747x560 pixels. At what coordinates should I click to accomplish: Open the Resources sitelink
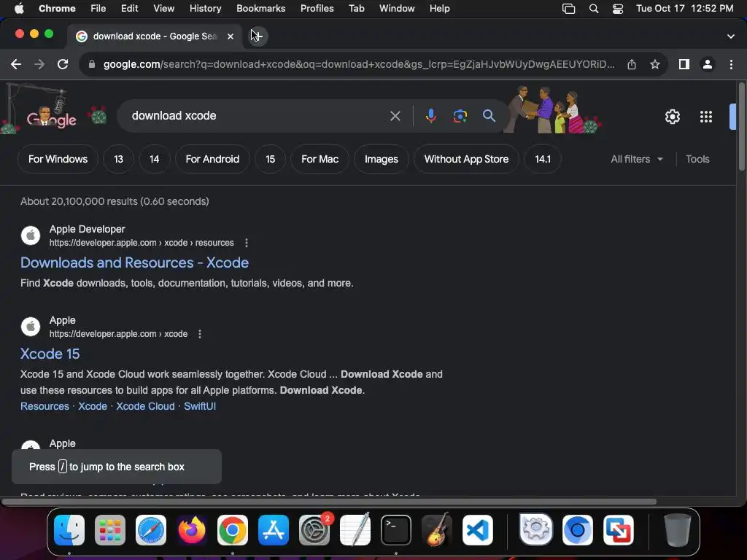[x=44, y=406]
